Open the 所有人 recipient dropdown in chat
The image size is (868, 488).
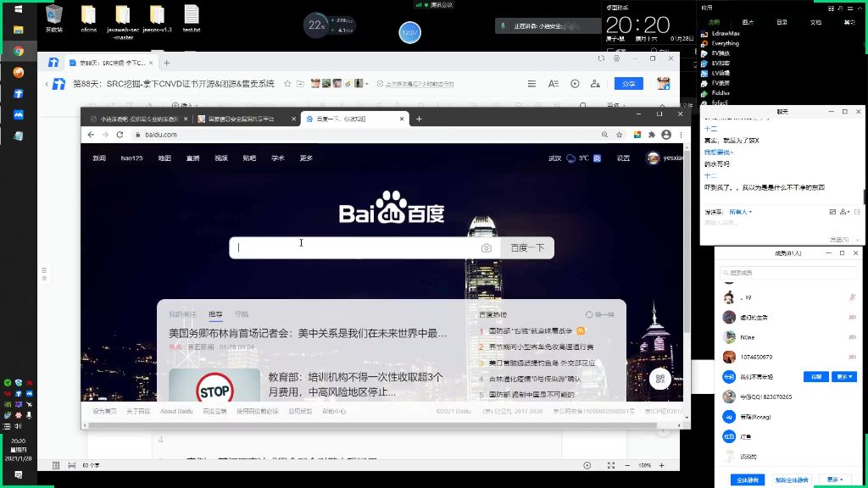pyautogui.click(x=740, y=212)
